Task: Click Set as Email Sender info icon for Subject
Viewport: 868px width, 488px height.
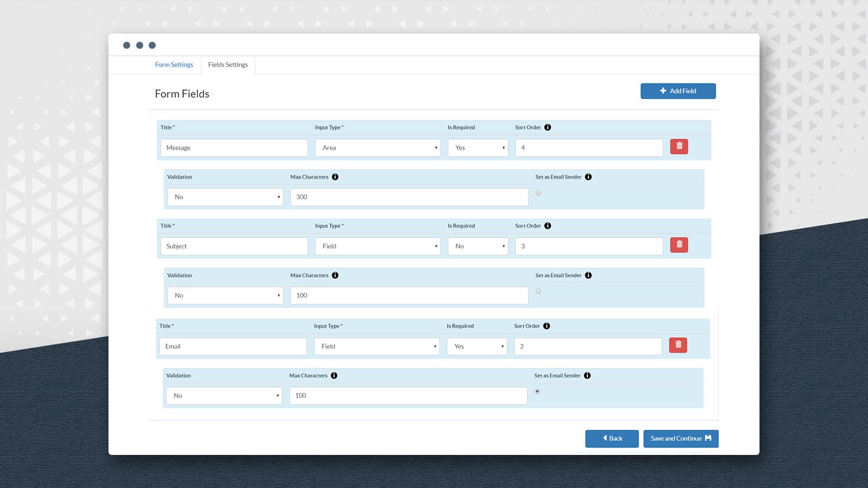Action: pyautogui.click(x=588, y=275)
